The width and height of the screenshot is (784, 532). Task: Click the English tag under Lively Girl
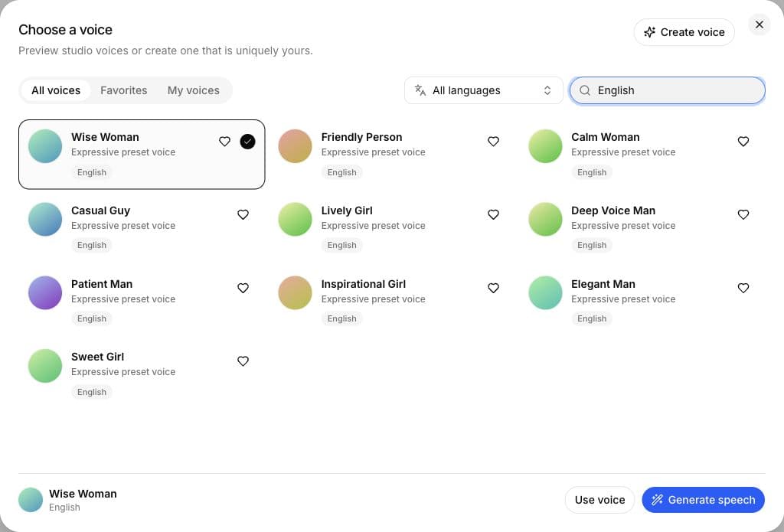point(342,245)
